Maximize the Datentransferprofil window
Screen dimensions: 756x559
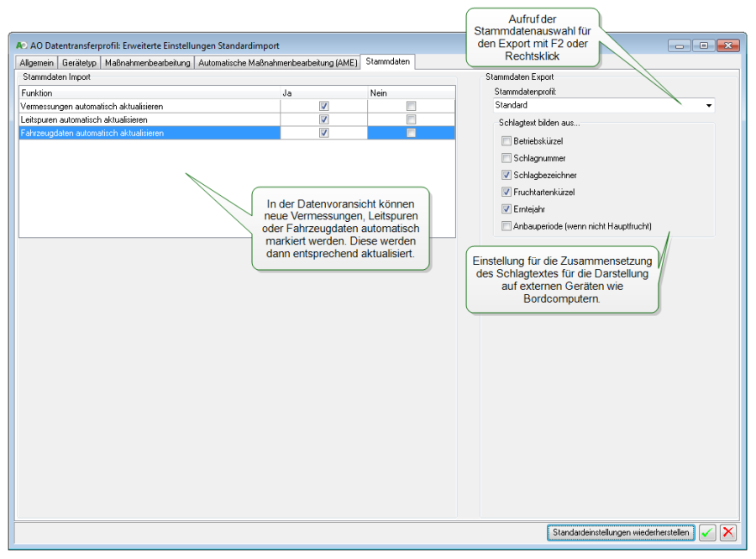[x=703, y=45]
